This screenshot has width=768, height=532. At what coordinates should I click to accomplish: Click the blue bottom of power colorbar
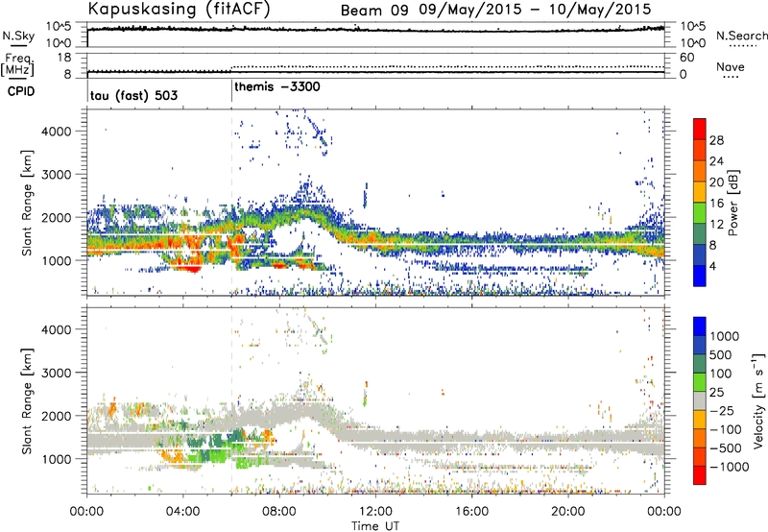click(700, 276)
